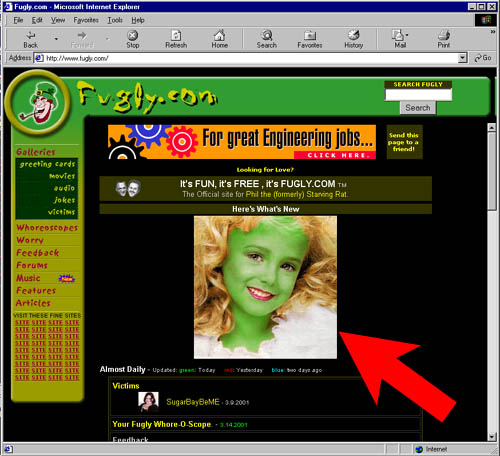Open movies sidebar link
Viewport: 500px width, 456px height.
(62, 176)
